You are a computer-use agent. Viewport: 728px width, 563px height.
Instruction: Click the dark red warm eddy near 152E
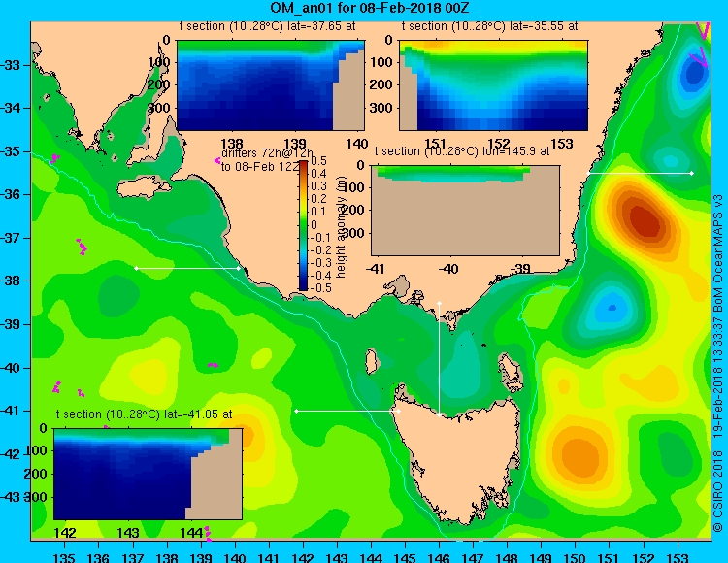click(x=645, y=219)
